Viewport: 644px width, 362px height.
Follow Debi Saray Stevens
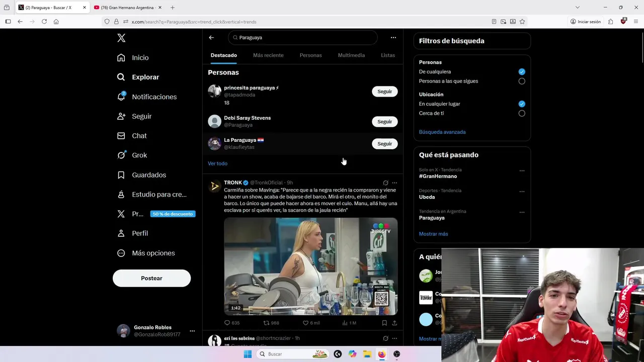pos(385,122)
